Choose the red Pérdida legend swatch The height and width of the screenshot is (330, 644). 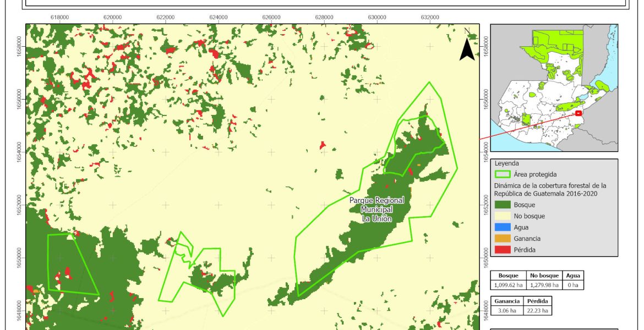point(503,250)
